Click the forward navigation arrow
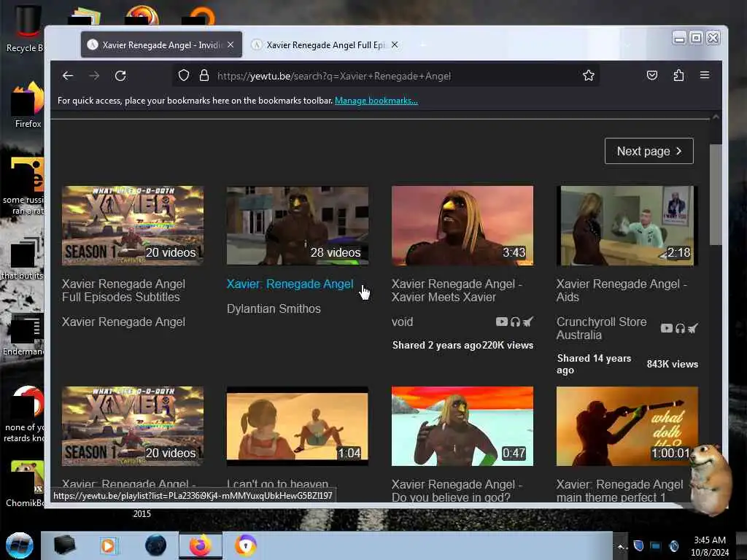Image resolution: width=747 pixels, height=560 pixels. coord(94,76)
